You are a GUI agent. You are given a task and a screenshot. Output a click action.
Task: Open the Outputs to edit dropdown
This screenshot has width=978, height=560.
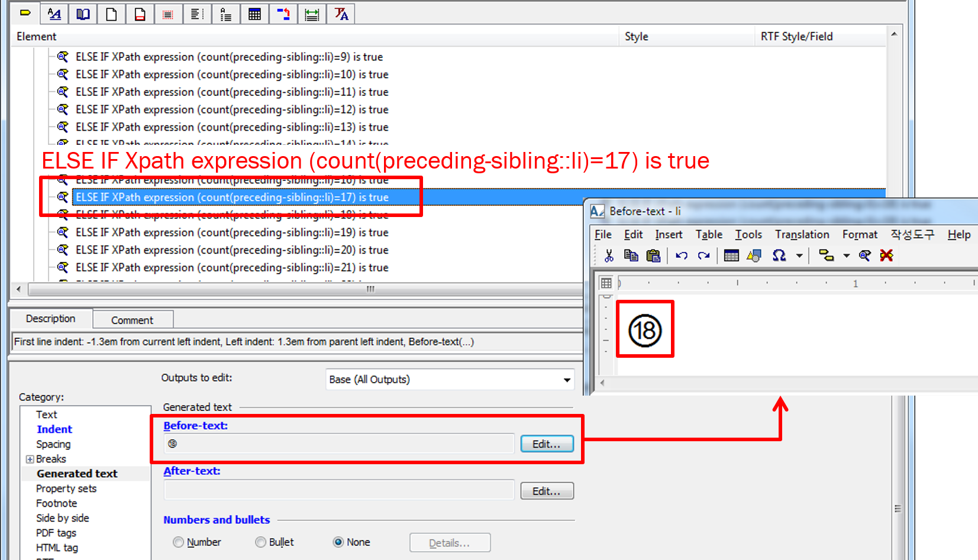click(x=450, y=380)
